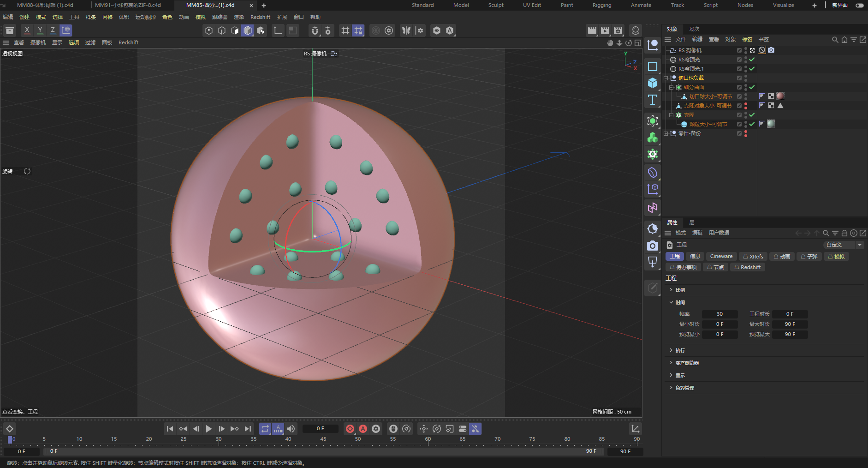Toggle loop playback button
Viewport: 868px width, 468px height.
[265, 429]
